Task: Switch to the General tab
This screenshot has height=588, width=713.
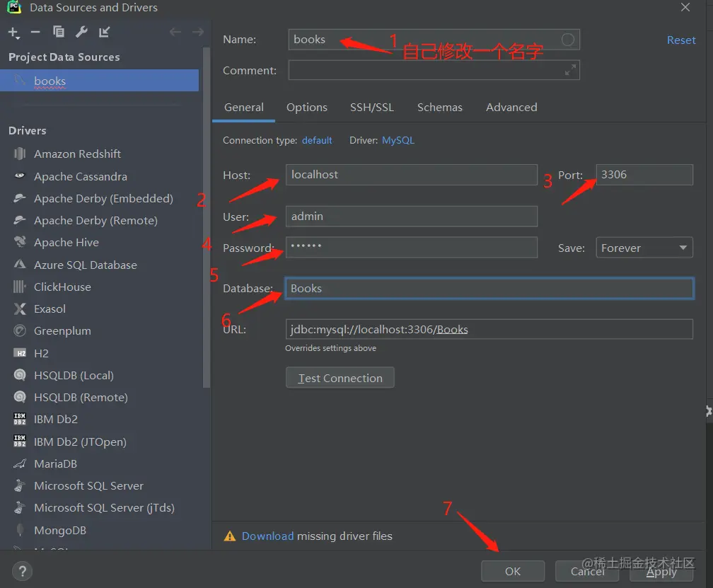Action: click(x=244, y=108)
